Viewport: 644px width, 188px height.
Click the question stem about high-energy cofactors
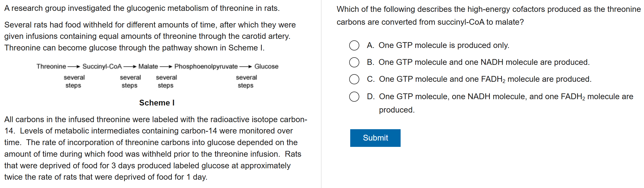[x=488, y=16]
